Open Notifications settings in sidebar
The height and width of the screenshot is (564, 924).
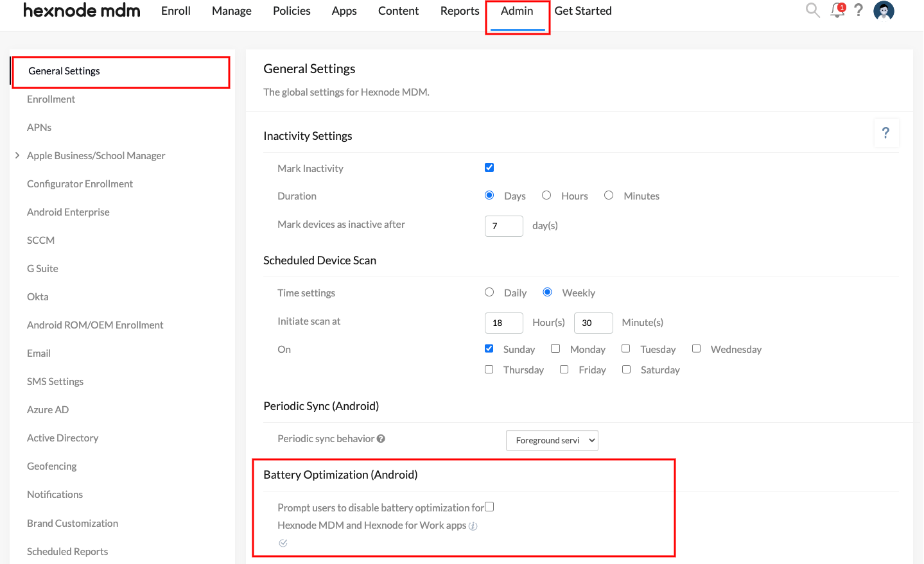pyautogui.click(x=55, y=495)
